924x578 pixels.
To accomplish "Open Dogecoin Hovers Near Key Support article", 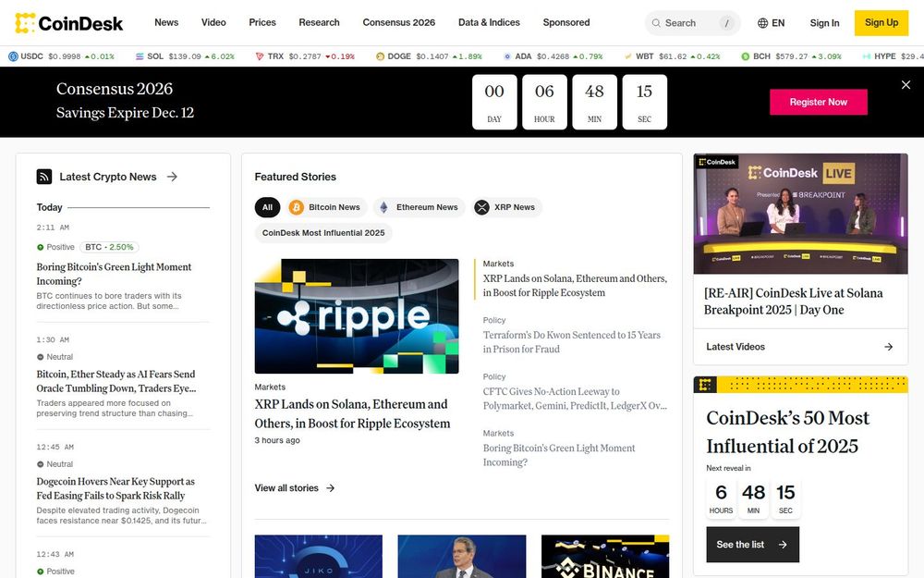I will point(115,488).
